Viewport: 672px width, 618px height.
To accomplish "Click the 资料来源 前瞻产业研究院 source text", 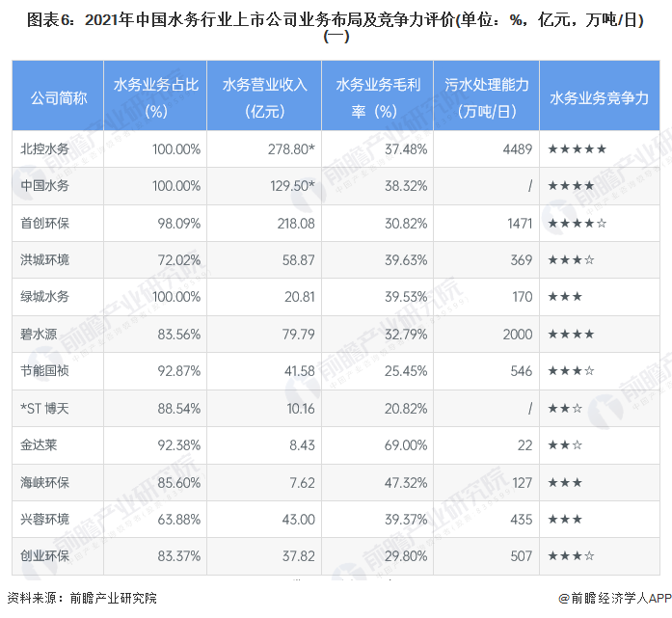I will (x=82, y=599).
